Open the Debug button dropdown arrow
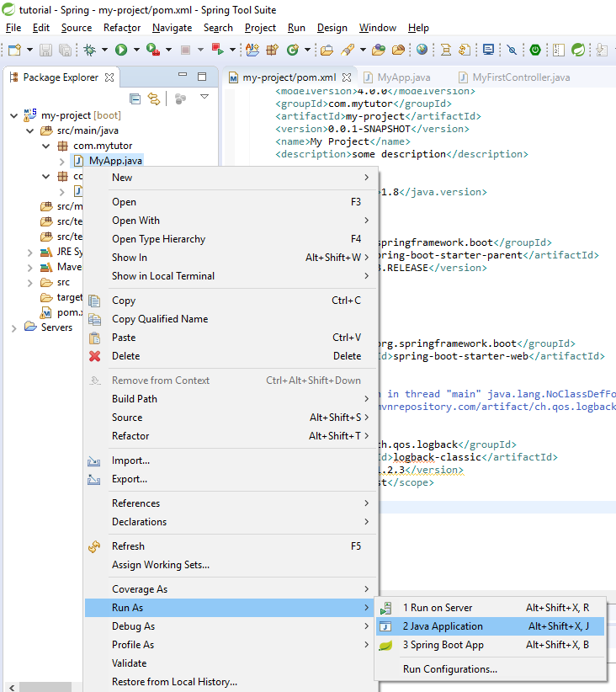Screen dimensions: 616x692 [x=104, y=50]
